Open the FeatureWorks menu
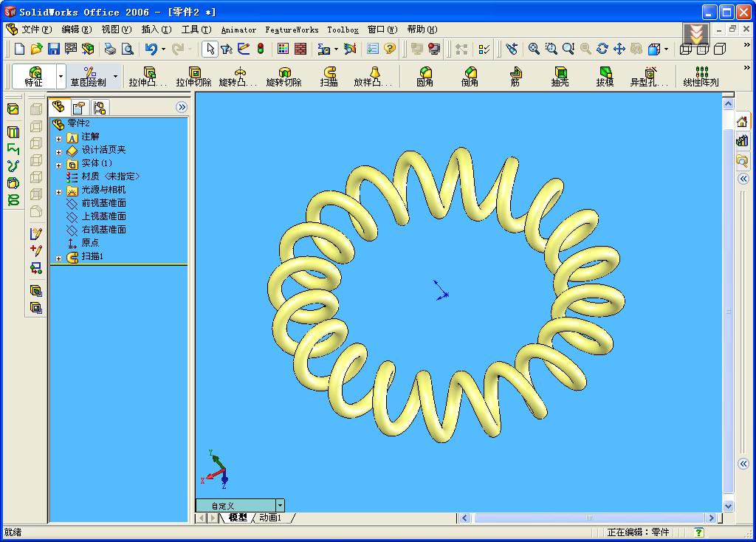Image resolution: width=756 pixels, height=542 pixels. click(292, 30)
